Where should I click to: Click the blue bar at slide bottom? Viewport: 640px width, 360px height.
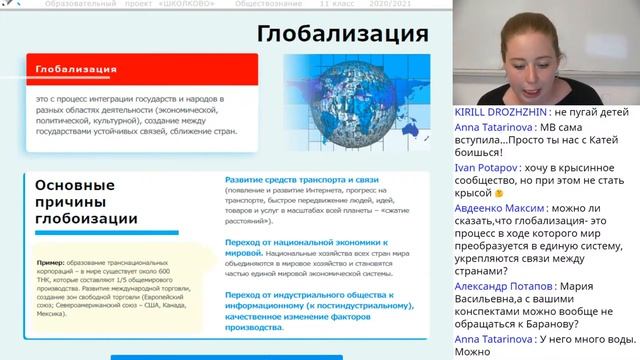227,358
